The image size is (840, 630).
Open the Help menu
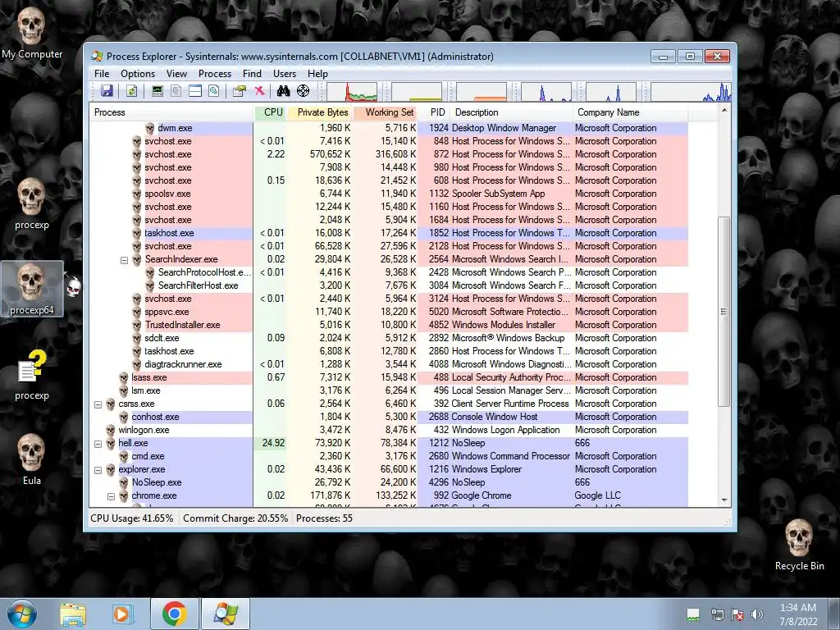pos(317,73)
